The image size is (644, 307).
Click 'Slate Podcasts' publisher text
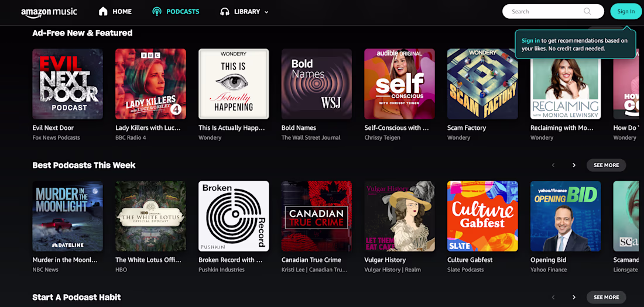pos(465,270)
